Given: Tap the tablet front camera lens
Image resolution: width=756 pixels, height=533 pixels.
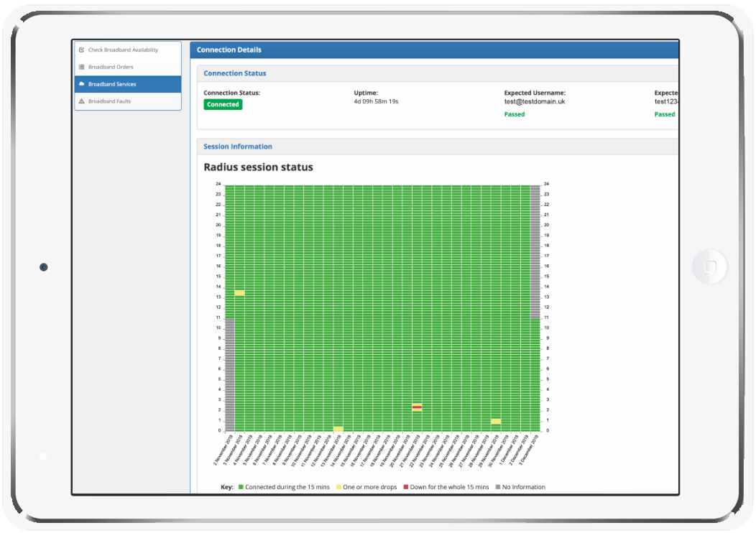Looking at the screenshot, I should tap(43, 267).
